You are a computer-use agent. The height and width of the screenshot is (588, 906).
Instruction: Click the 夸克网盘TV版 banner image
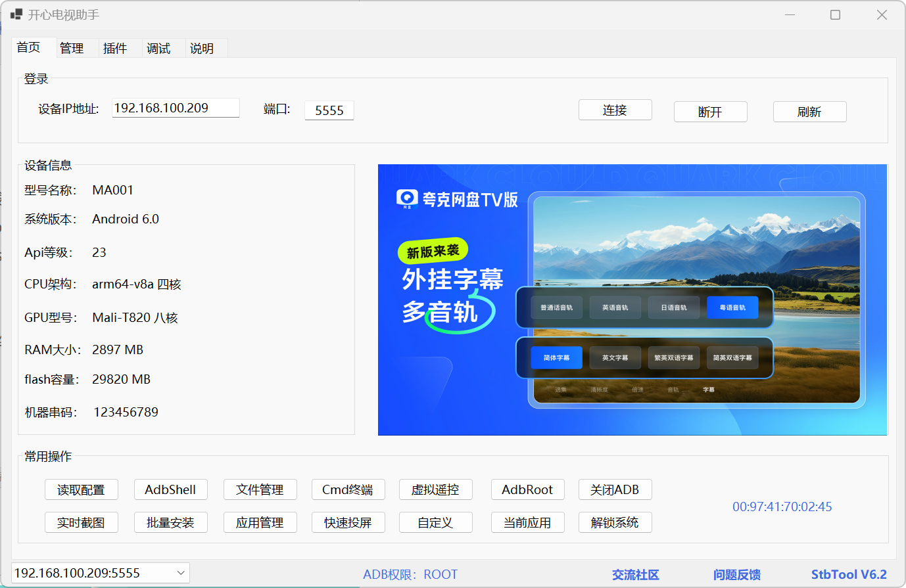pyautogui.click(x=632, y=300)
